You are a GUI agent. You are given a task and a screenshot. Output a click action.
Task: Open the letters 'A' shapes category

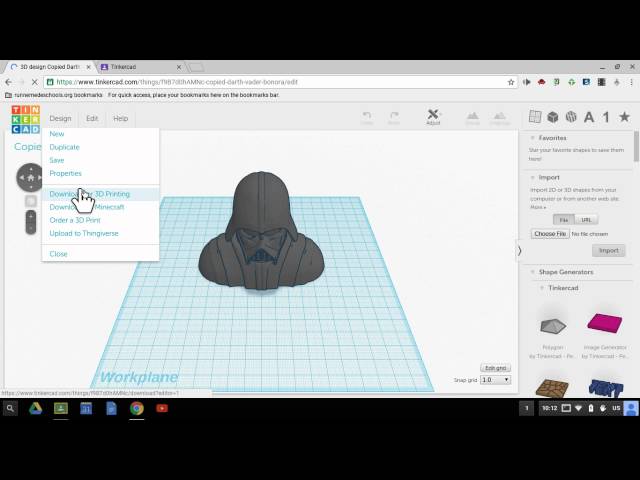(589, 118)
